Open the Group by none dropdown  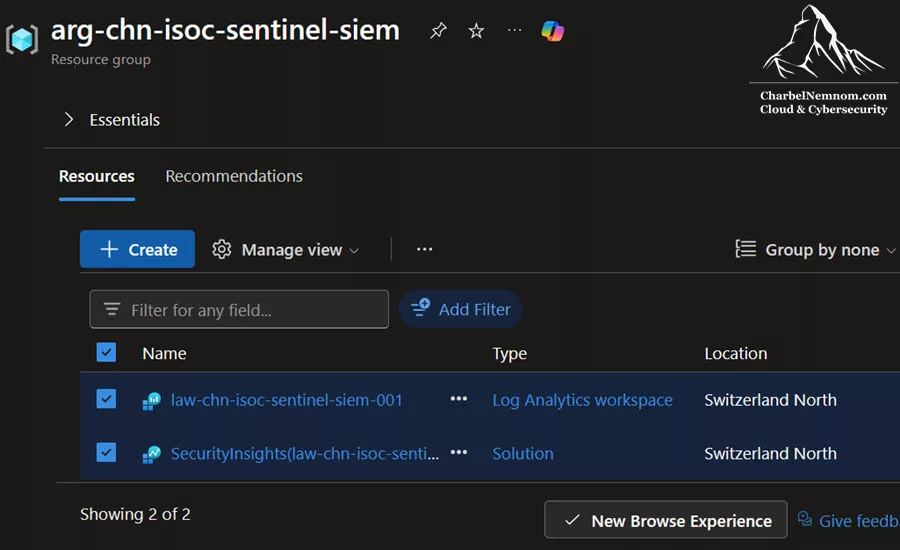point(815,250)
